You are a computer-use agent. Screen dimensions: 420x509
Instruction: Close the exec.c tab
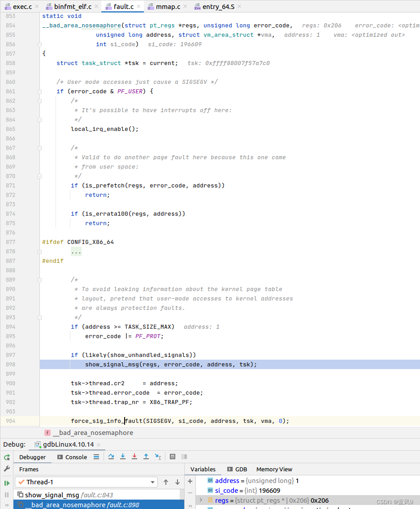coord(37,6)
